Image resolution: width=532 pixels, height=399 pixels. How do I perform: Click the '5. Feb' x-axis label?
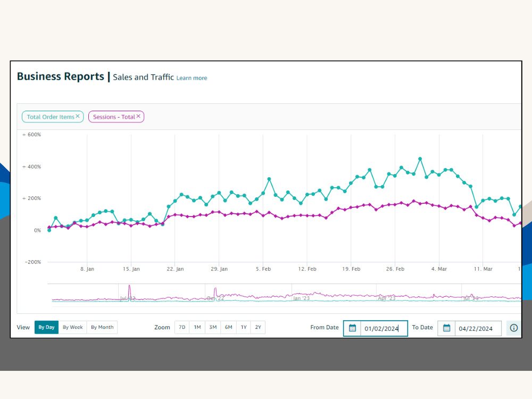click(263, 269)
